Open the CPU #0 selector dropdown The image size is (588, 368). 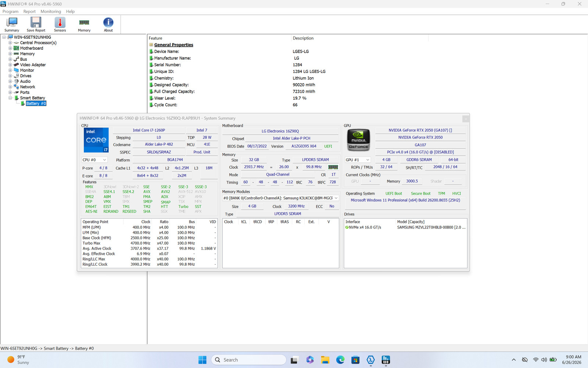click(x=94, y=160)
